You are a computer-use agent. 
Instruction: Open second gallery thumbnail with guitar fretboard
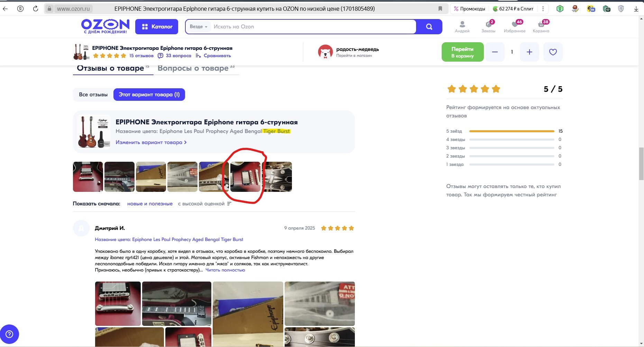[119, 177]
